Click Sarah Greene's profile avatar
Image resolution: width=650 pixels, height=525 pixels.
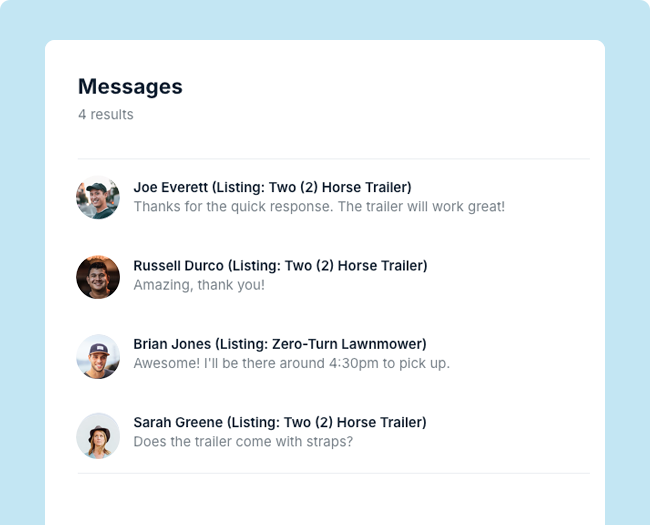click(98, 435)
